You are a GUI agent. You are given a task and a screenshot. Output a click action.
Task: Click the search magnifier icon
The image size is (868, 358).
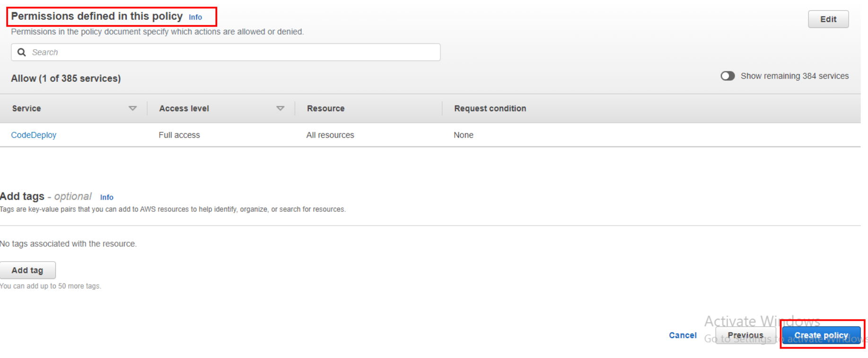22,52
